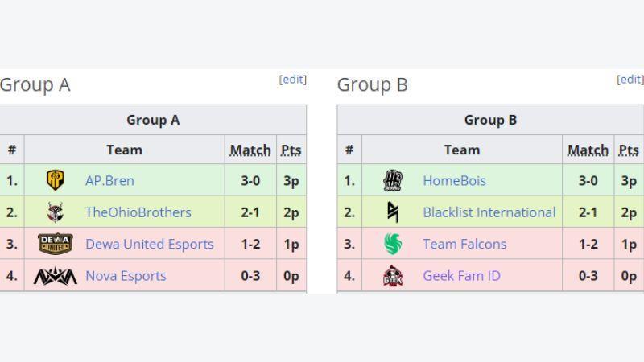Click the green Team Falcons logo
Screen dimensions: 644x362
point(393,244)
